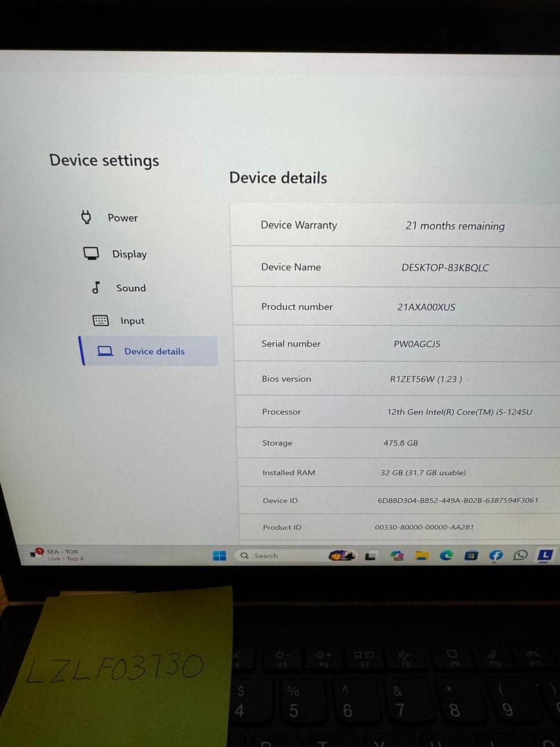The width and height of the screenshot is (560, 747).
Task: Click the 'Installed RAM' label
Action: coord(288,472)
